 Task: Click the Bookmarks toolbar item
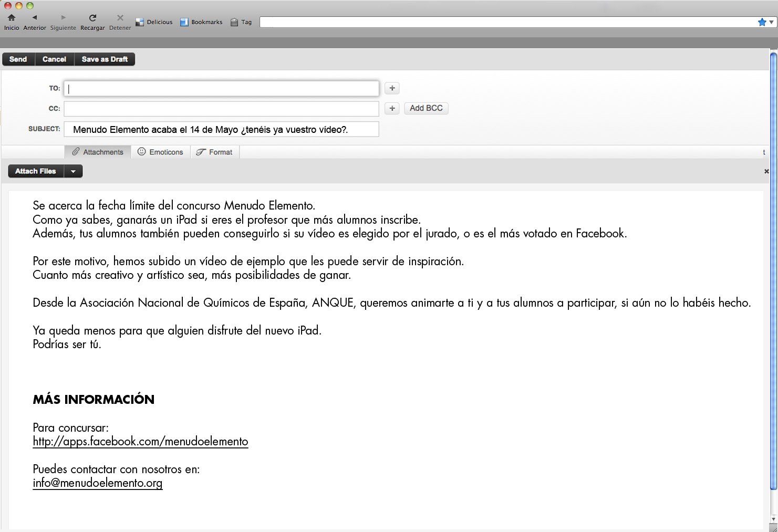[201, 22]
